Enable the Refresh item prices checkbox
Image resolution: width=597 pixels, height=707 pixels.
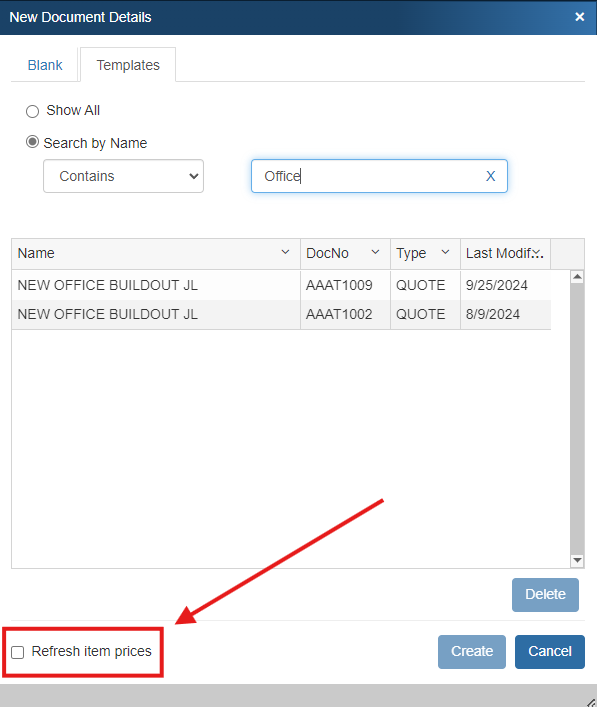click(x=18, y=652)
